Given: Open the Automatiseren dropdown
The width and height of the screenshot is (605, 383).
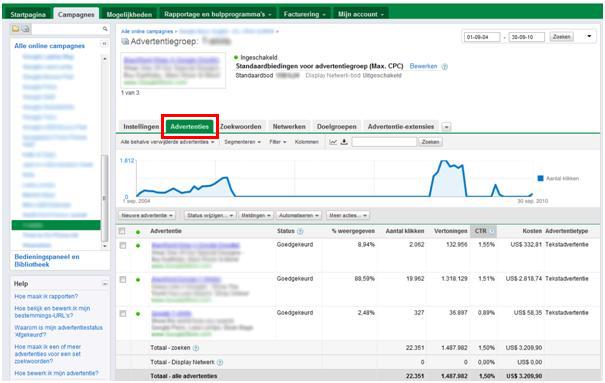Looking at the screenshot, I should click(x=299, y=215).
